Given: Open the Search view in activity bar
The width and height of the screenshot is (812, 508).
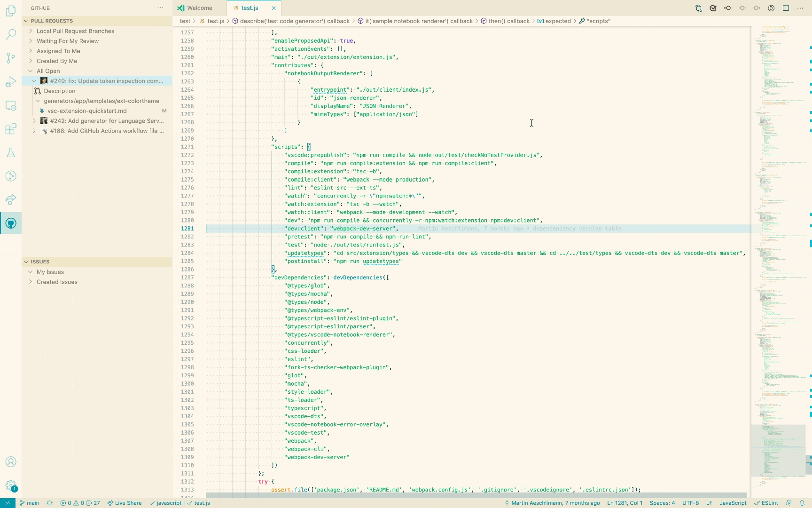Looking at the screenshot, I should click(11, 34).
